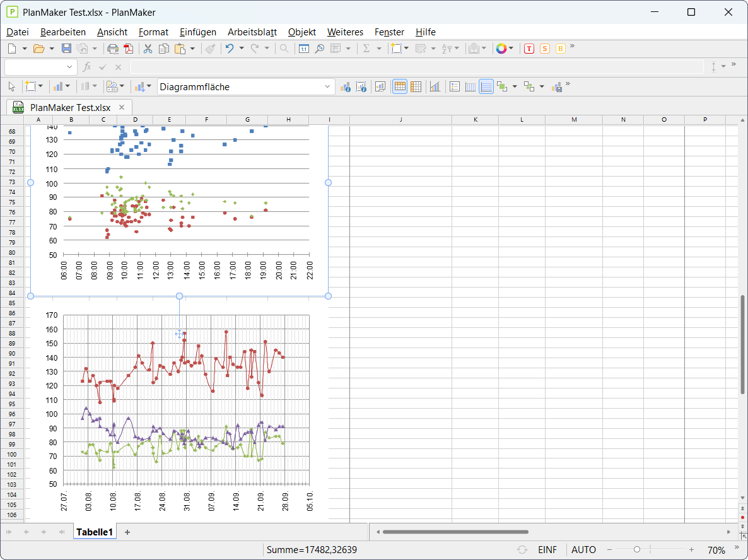This screenshot has height=560, width=748.
Task: Open the Ansicht menu
Action: point(112,32)
